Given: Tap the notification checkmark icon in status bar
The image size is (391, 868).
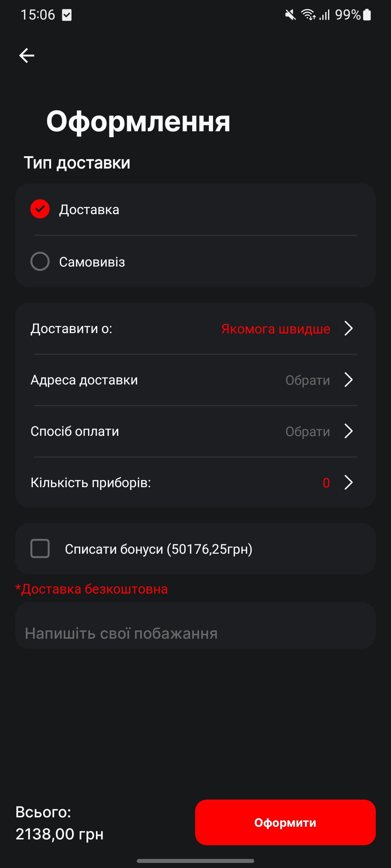Looking at the screenshot, I should (67, 15).
